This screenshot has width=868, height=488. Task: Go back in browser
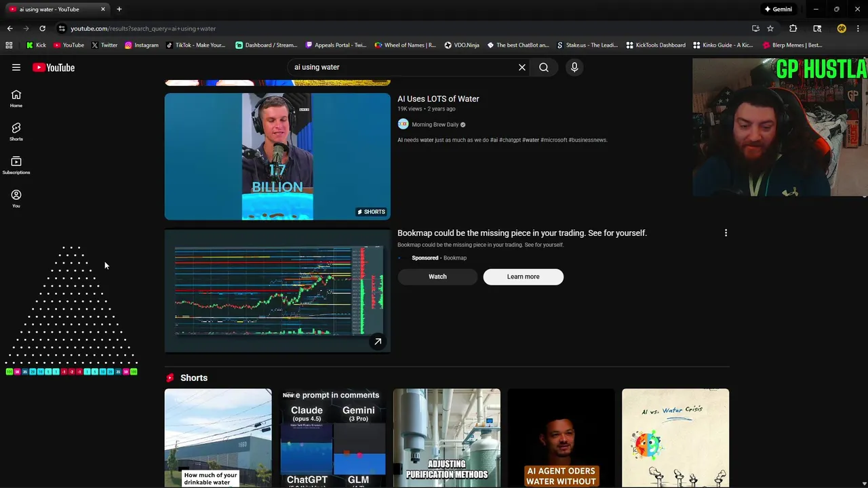click(9, 28)
